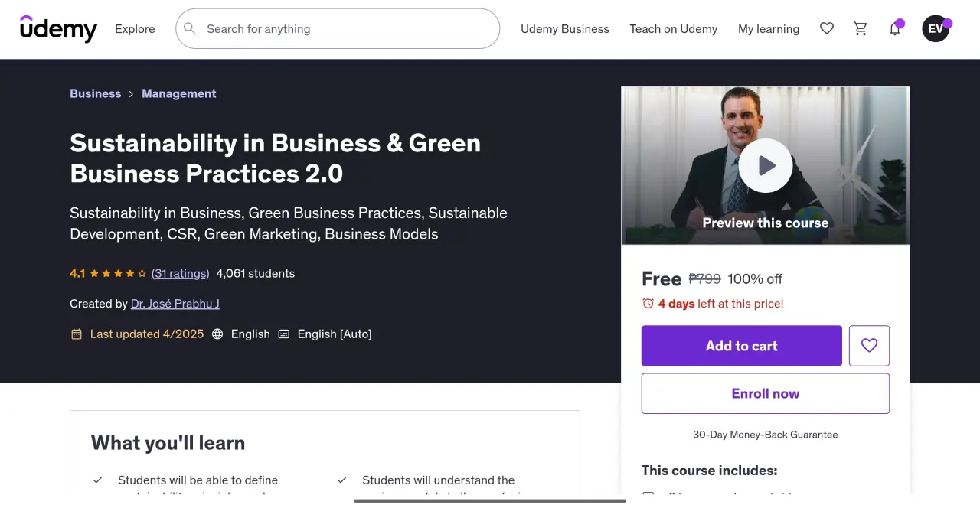Viewport: 980px width, 508px height.
Task: Click breadcrumb chevron after Business
Action: (132, 94)
